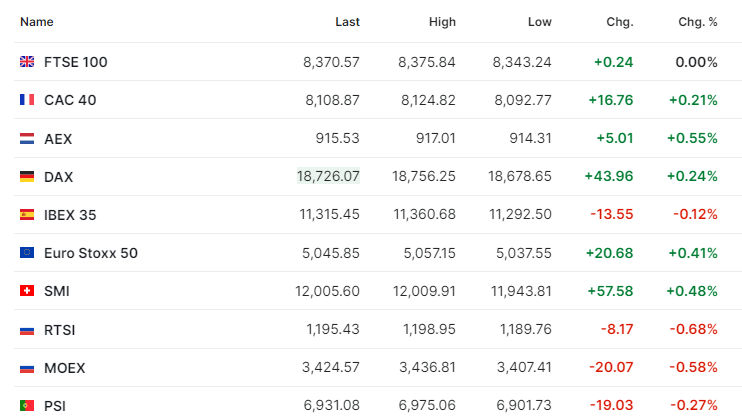The height and width of the screenshot is (420, 742).
Task: Click the French flag icon beside CAC 40
Action: point(27,99)
